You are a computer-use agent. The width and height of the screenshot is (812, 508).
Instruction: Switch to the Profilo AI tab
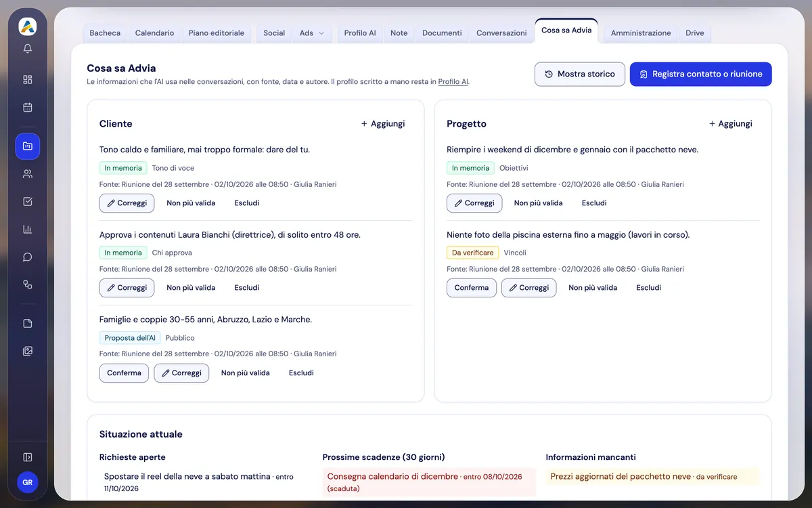pos(360,33)
